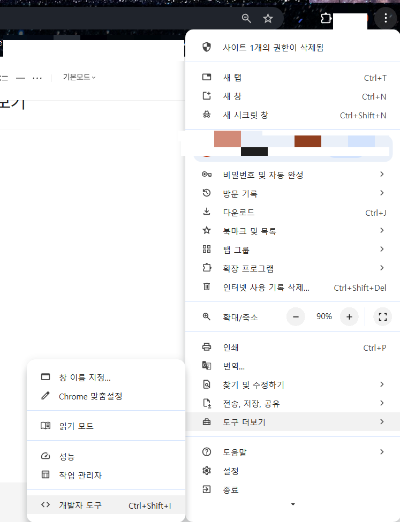Open 개발자 도구 from the submenu
Screen dimensions: 400x522
[x=106, y=505]
